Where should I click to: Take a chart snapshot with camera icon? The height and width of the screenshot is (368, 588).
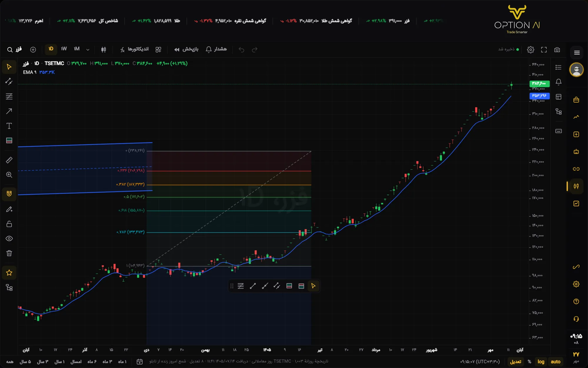point(557,49)
